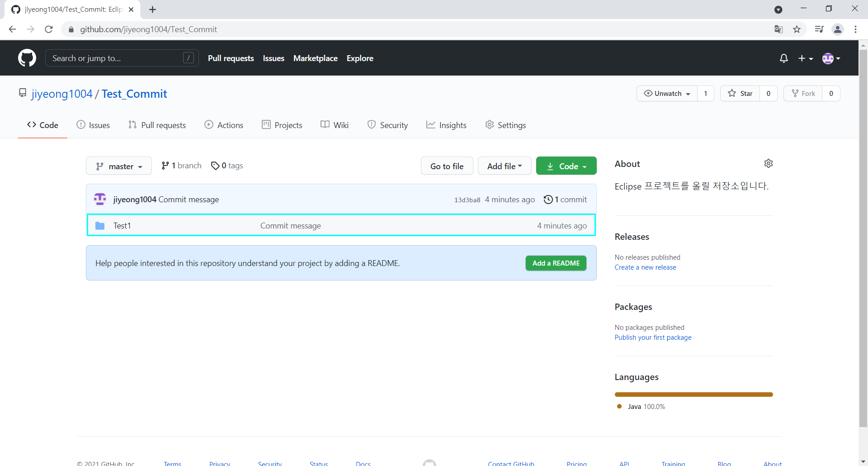The width and height of the screenshot is (868, 466).
Task: Click the jiyeong1004 commit author avatar
Action: click(100, 199)
